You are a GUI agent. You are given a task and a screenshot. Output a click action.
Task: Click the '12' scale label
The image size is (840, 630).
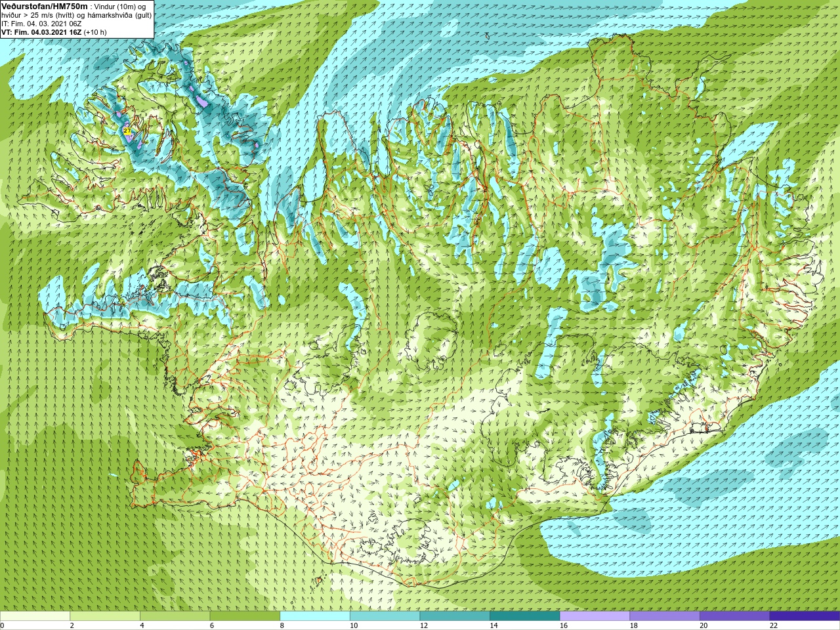424,625
